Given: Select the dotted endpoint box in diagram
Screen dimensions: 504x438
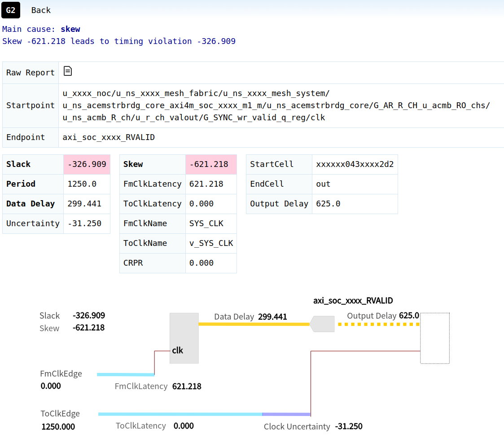Looking at the screenshot, I should click(x=434, y=338).
